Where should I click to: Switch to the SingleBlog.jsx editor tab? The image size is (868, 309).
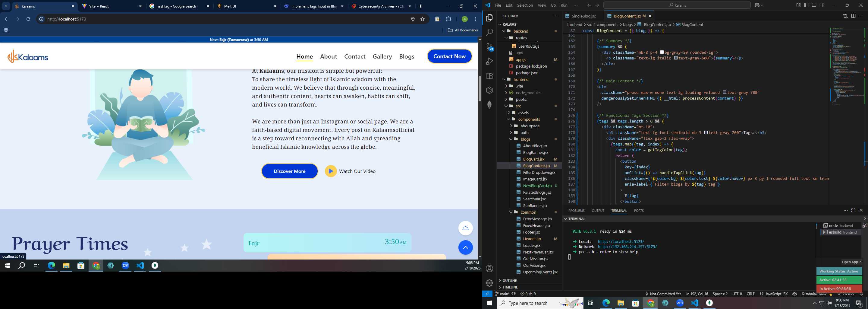tap(583, 16)
